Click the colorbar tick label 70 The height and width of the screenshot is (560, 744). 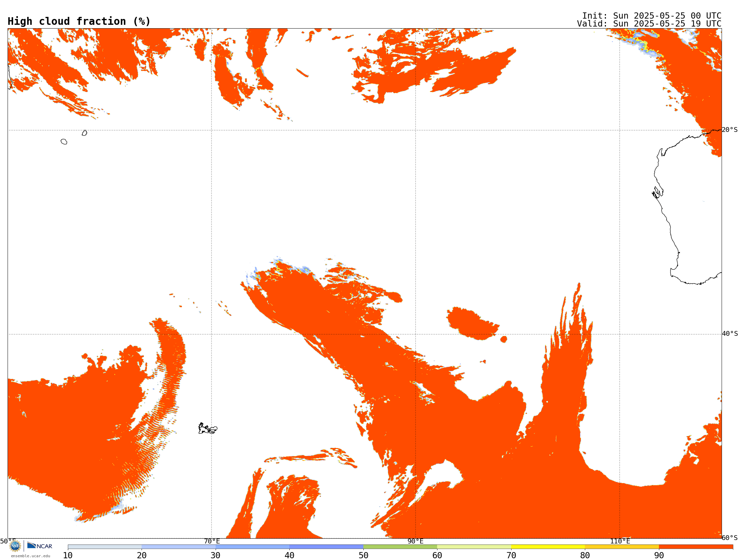point(511,556)
